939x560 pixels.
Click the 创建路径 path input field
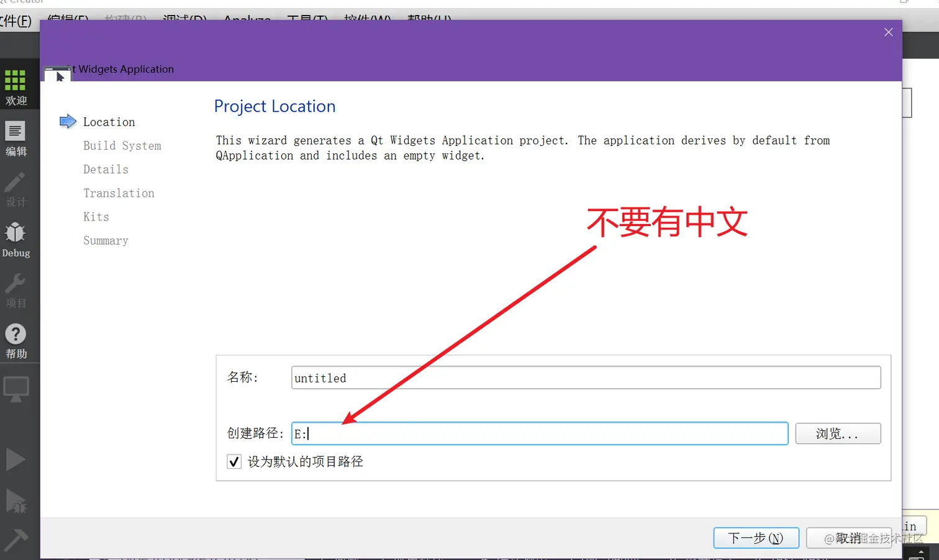coord(540,433)
